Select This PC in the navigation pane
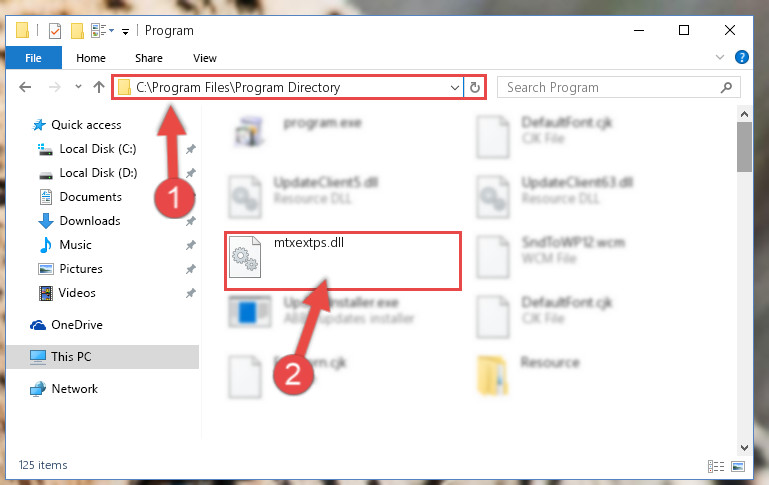This screenshot has height=485, width=769. pos(71,357)
